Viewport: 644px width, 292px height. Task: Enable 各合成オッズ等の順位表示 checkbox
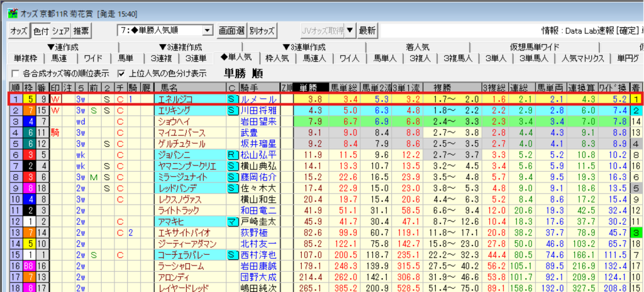pos(16,73)
